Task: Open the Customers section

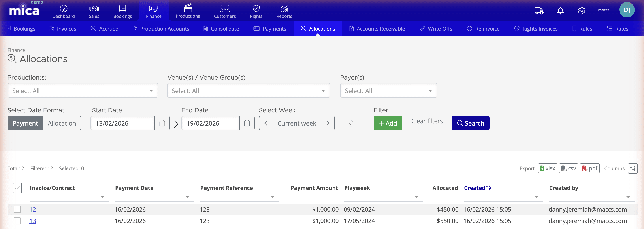Action: pyautogui.click(x=224, y=11)
